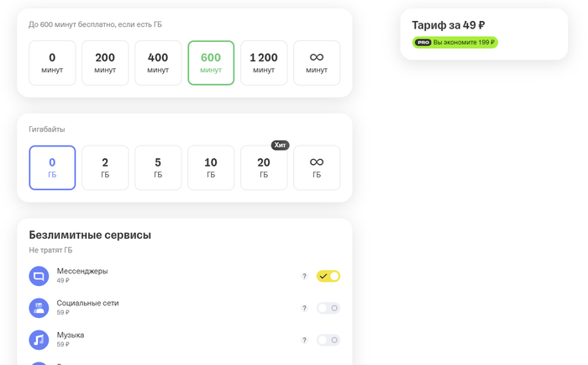This screenshot has height=365, width=588.
Task: Click the Хит badge on 20 ГБ
Action: tap(280, 145)
